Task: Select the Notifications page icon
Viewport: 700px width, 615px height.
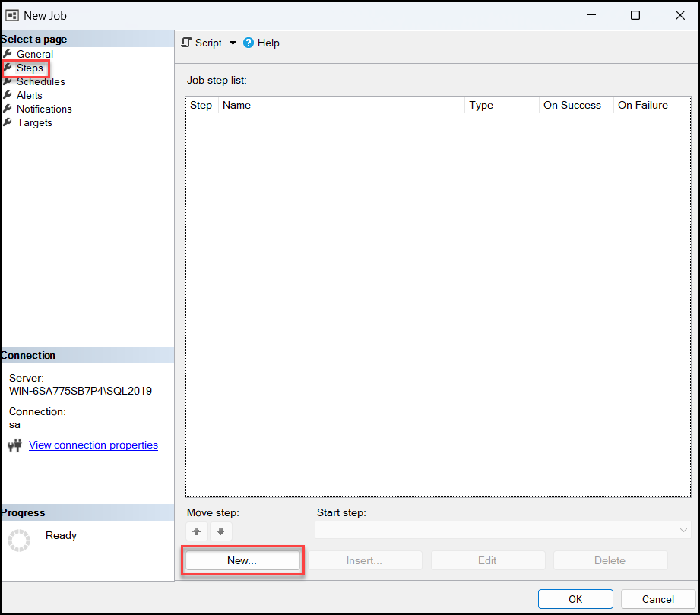Action: click(x=7, y=109)
